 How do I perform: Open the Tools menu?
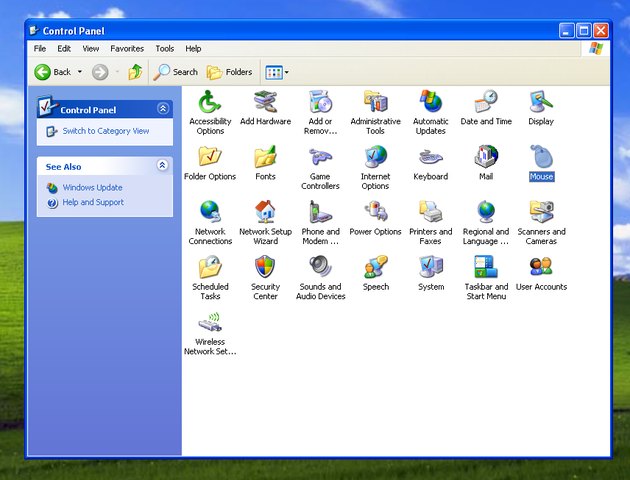coord(165,49)
